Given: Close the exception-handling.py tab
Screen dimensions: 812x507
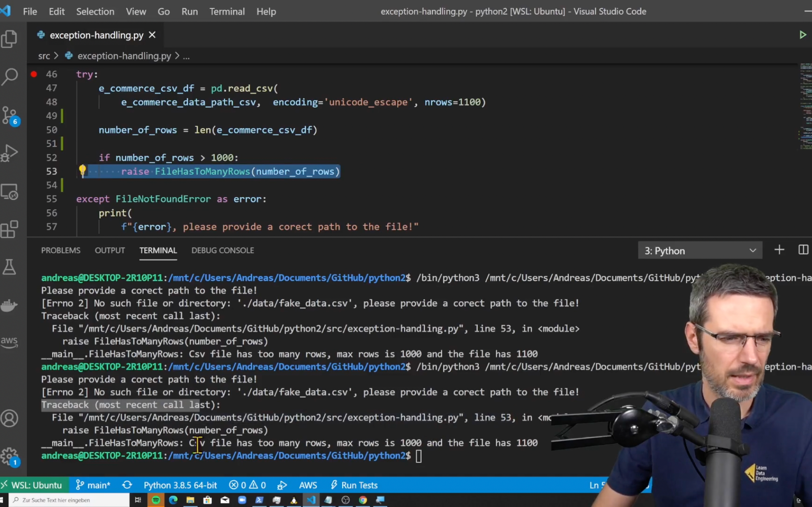Looking at the screenshot, I should tap(152, 35).
